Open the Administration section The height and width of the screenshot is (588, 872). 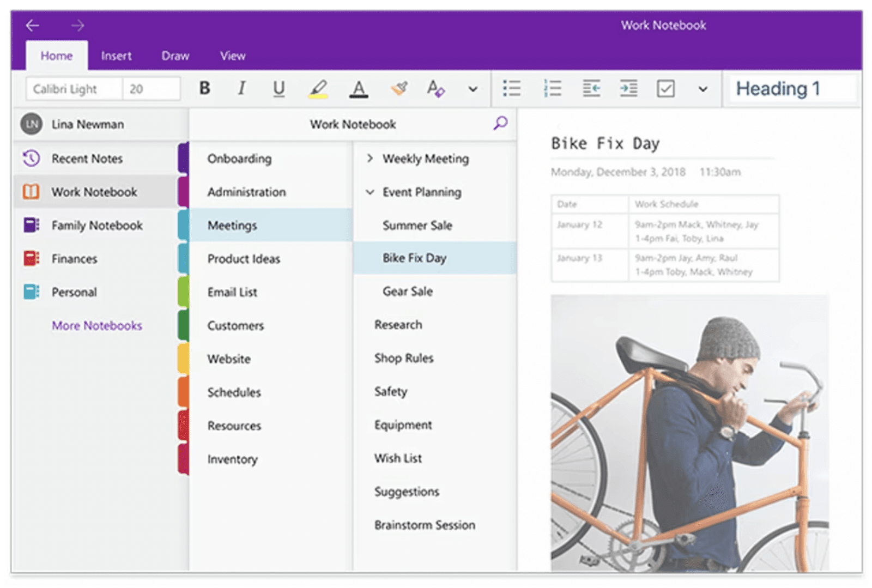click(x=270, y=192)
